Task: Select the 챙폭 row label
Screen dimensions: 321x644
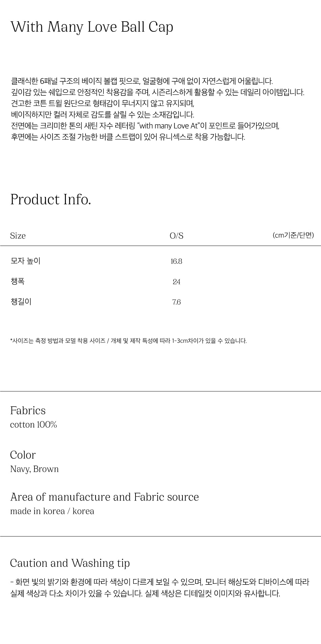Action: point(18,281)
